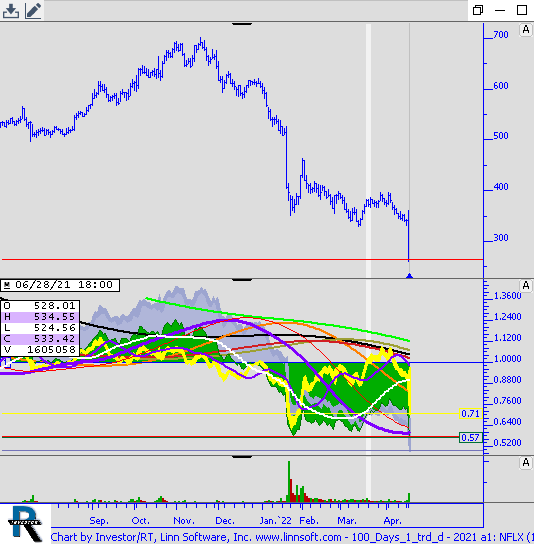This screenshot has width=534, height=544.
Task: Click the Close value 533.42
Action: pos(54,339)
